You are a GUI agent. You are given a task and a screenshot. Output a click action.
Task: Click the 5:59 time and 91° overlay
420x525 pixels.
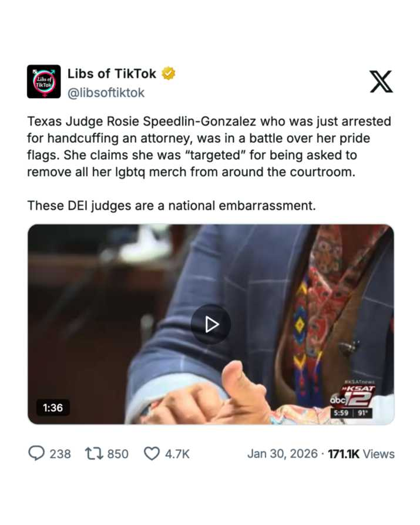point(351,413)
